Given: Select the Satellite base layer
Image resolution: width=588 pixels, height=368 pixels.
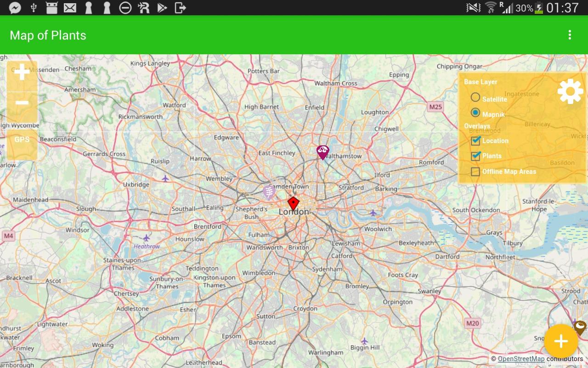Looking at the screenshot, I should click(x=475, y=98).
